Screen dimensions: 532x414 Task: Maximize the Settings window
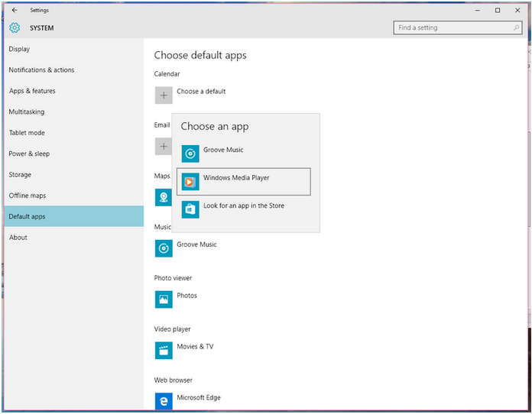498,10
